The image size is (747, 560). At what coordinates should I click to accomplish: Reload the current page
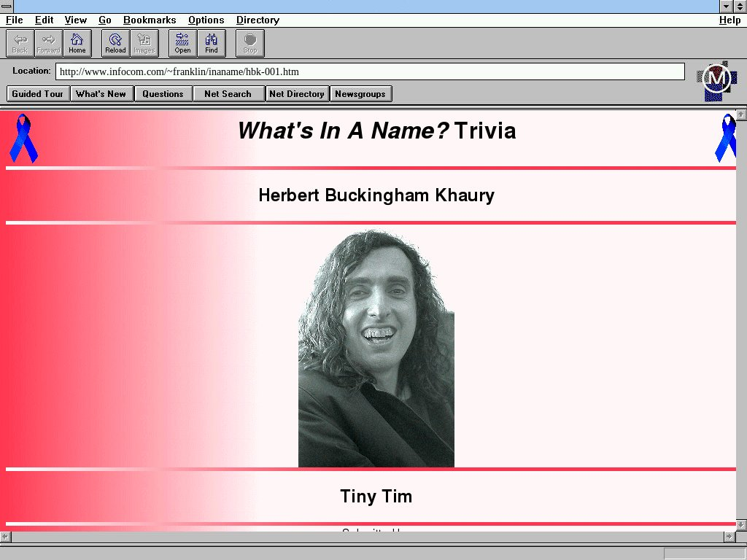point(115,43)
